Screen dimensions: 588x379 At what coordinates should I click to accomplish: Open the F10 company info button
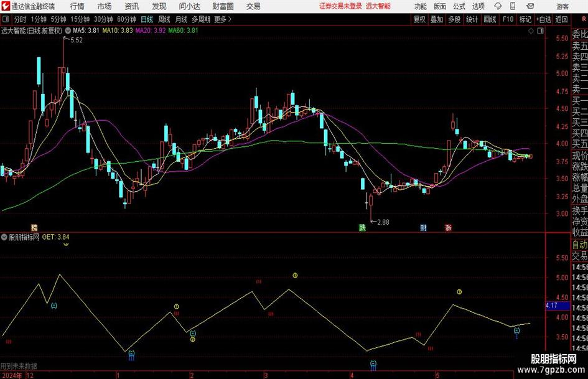pyautogui.click(x=508, y=19)
